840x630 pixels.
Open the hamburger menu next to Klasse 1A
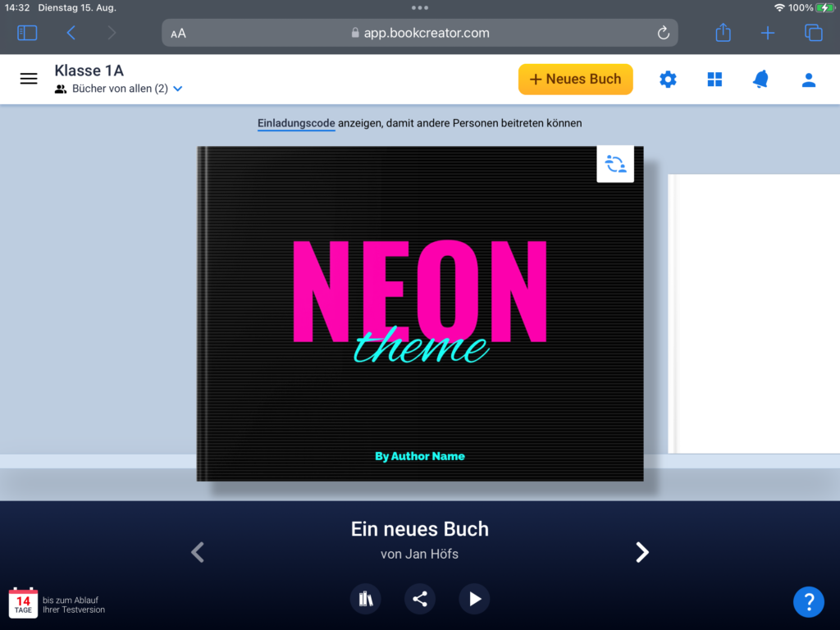(29, 79)
